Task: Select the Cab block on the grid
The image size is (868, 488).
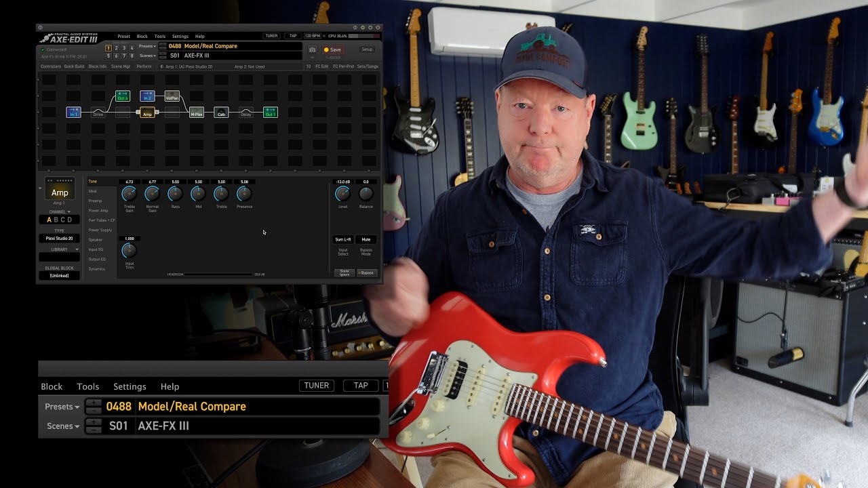Action: pyautogui.click(x=221, y=113)
